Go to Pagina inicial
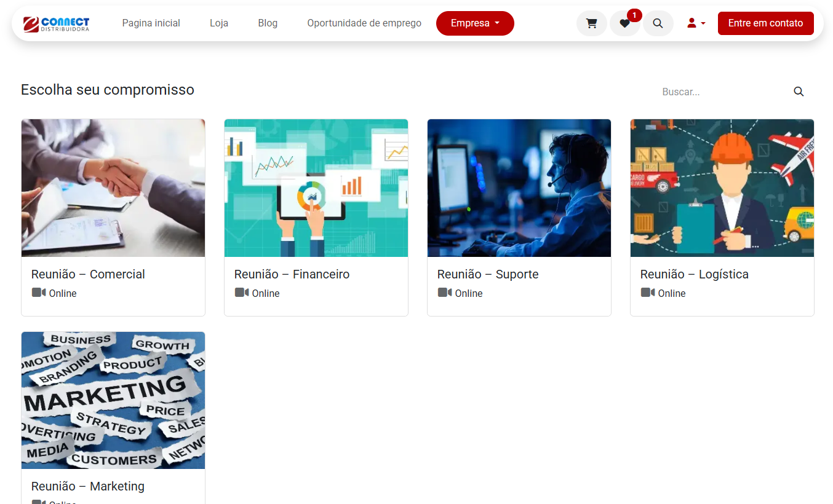Screen dimensions: 833x504 click(x=151, y=23)
